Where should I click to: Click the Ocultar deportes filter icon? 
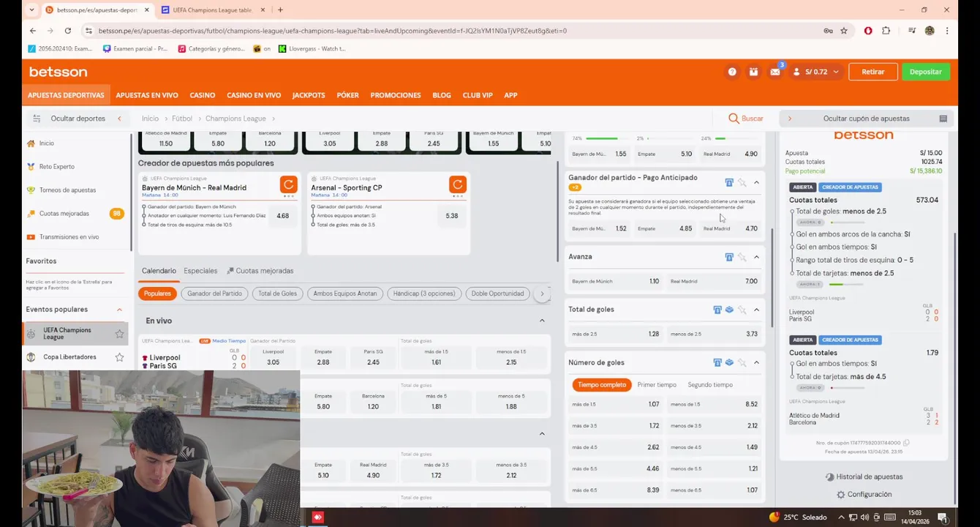pyautogui.click(x=37, y=119)
